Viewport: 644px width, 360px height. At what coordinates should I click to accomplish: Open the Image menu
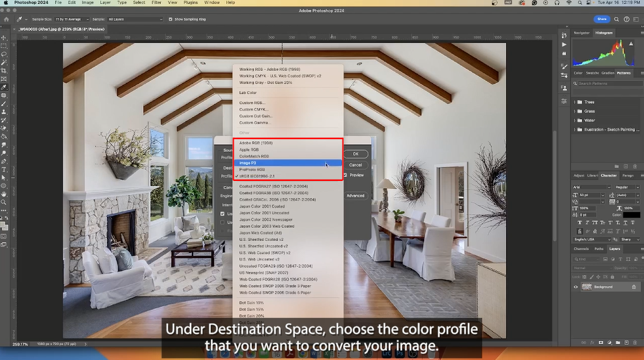(x=87, y=3)
